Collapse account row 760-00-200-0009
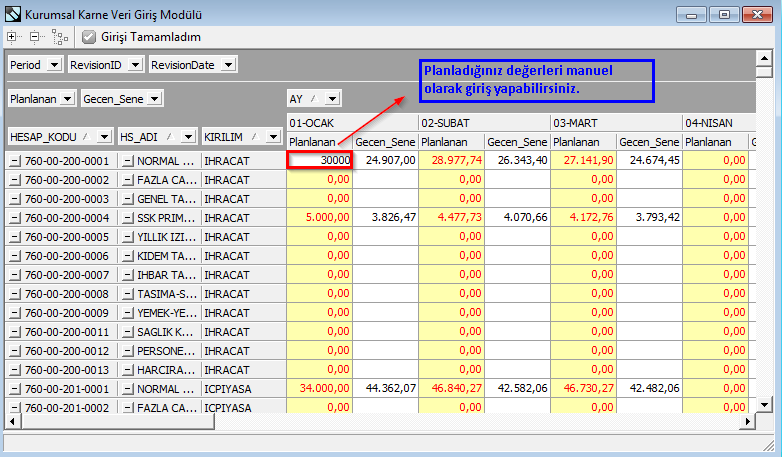 (15, 313)
